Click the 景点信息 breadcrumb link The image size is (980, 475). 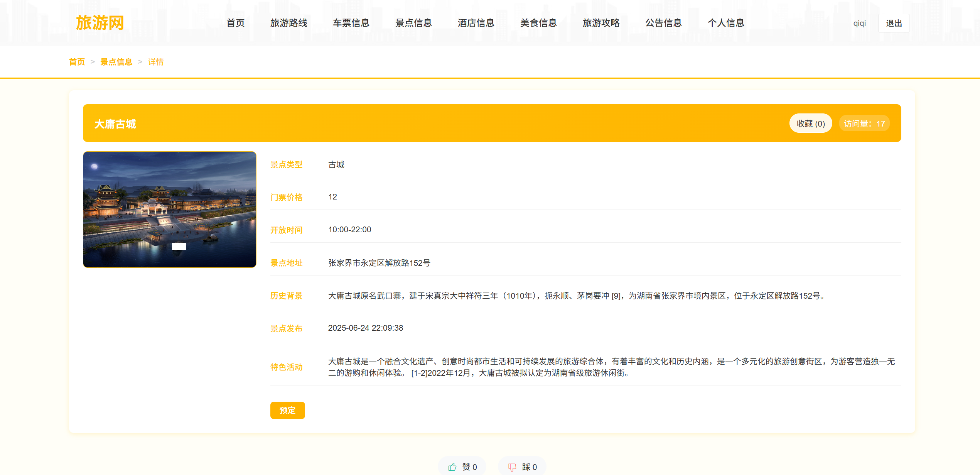click(116, 62)
